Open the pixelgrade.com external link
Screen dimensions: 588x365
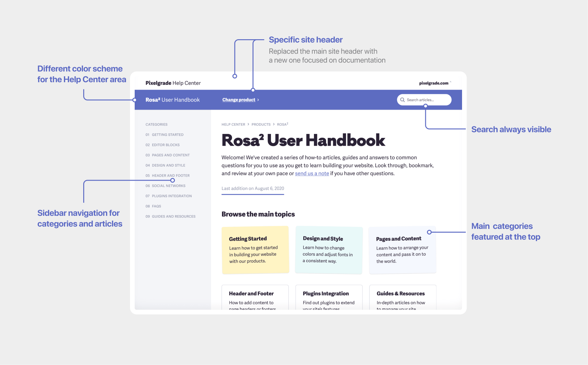point(435,83)
